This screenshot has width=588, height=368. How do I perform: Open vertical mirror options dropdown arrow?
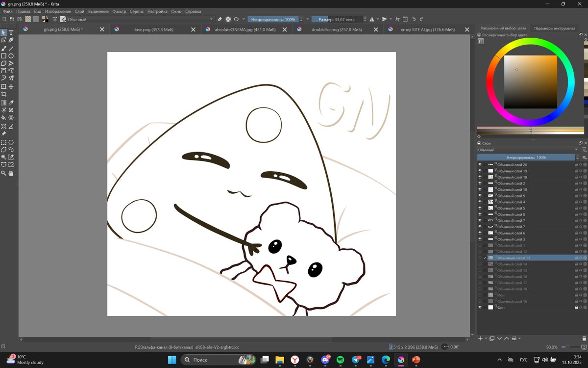pyautogui.click(x=391, y=19)
